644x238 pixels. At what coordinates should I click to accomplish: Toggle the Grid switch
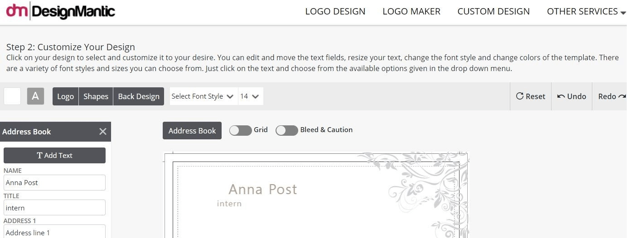[240, 130]
